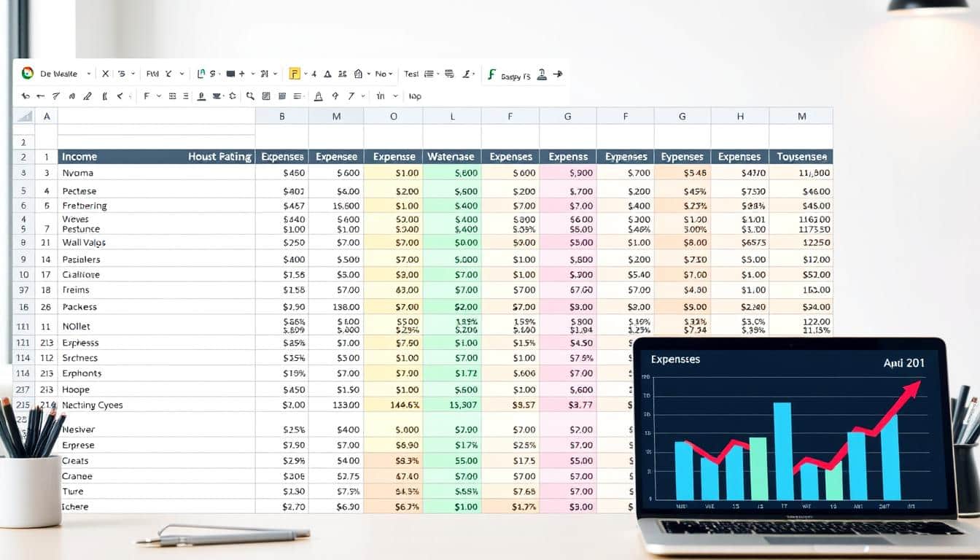This screenshot has height=560, width=980.
Task: Click the Apti 201 label on laptop chart
Action: 903,363
